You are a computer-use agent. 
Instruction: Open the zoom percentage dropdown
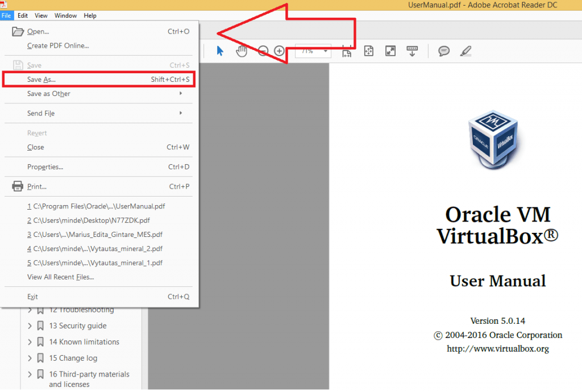326,51
